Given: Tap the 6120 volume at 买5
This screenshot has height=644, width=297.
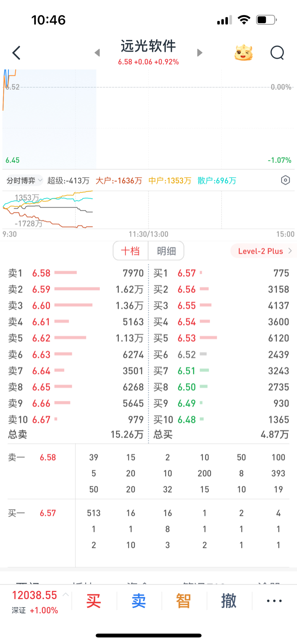Looking at the screenshot, I should [x=279, y=338].
